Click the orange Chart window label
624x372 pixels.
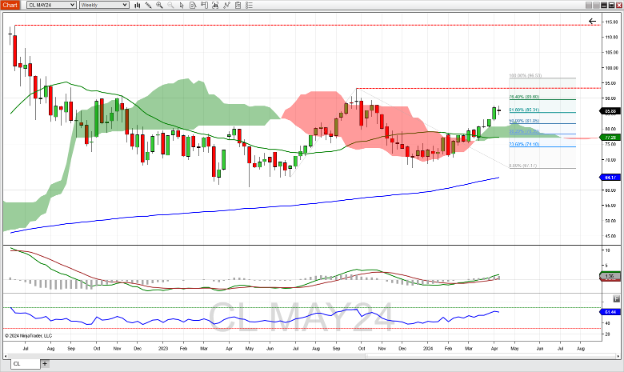10,5
